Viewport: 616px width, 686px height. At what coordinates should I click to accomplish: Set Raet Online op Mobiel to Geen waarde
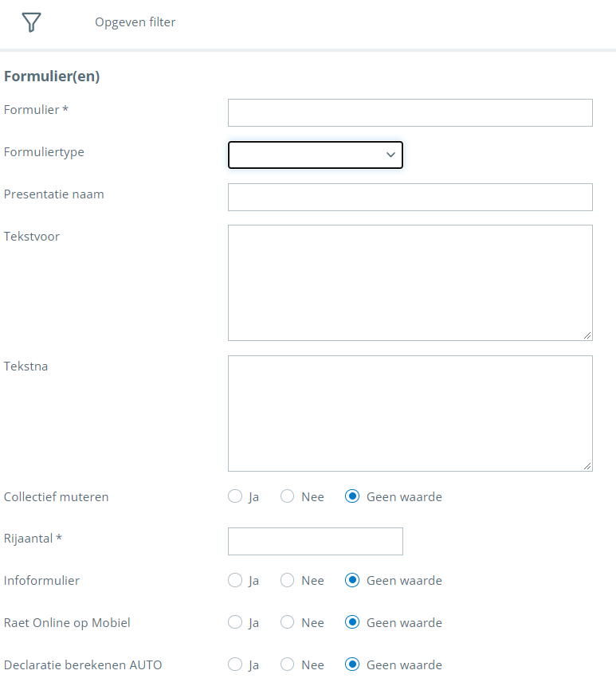pyautogui.click(x=352, y=622)
